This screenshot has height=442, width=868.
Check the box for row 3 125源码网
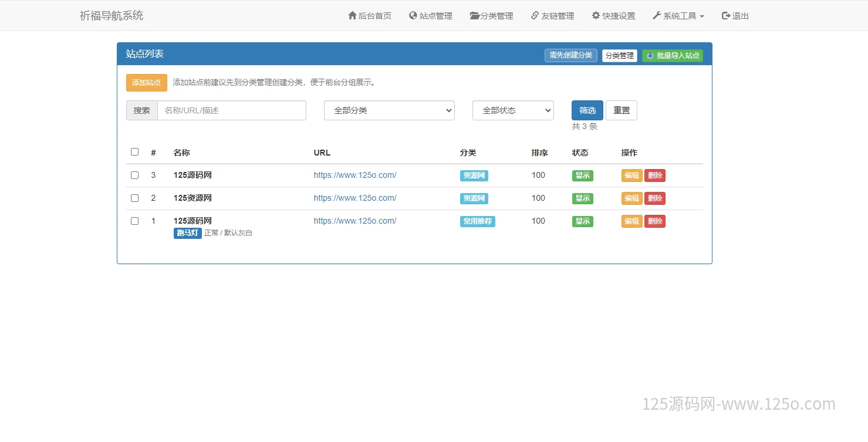click(134, 175)
